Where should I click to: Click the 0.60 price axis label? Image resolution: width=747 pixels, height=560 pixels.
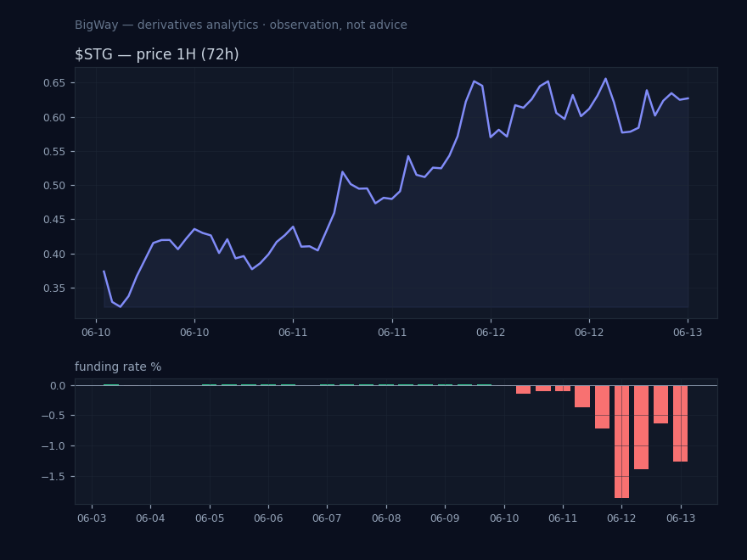pyautogui.click(x=53, y=118)
